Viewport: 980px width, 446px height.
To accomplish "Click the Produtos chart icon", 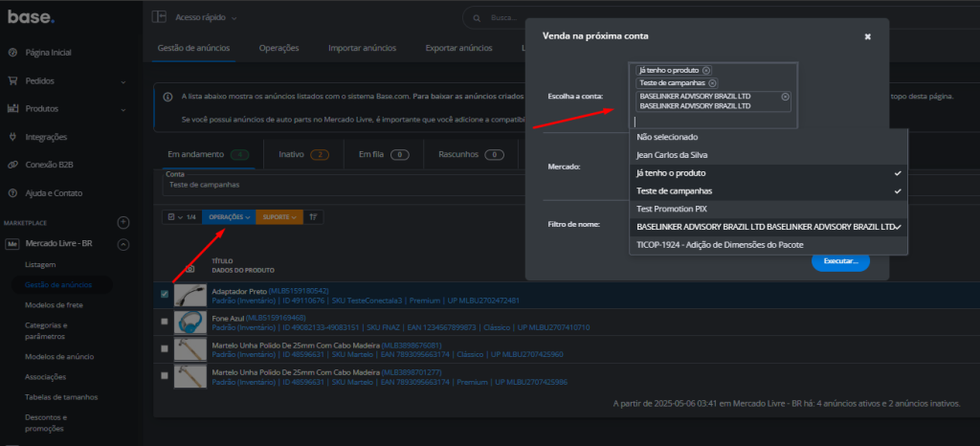I will click(12, 109).
